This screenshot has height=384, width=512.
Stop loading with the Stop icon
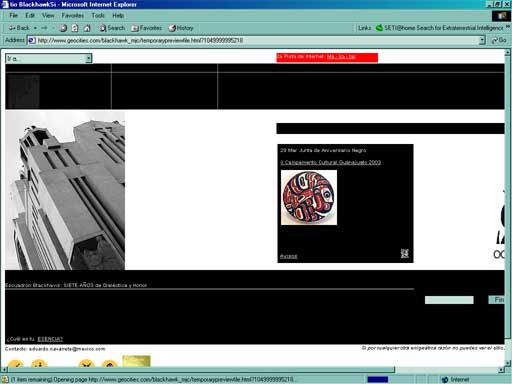(63, 28)
